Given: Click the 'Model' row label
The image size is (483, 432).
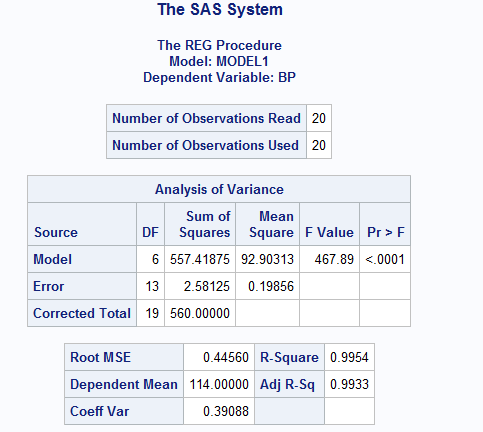Looking at the screenshot, I should coord(52,259).
